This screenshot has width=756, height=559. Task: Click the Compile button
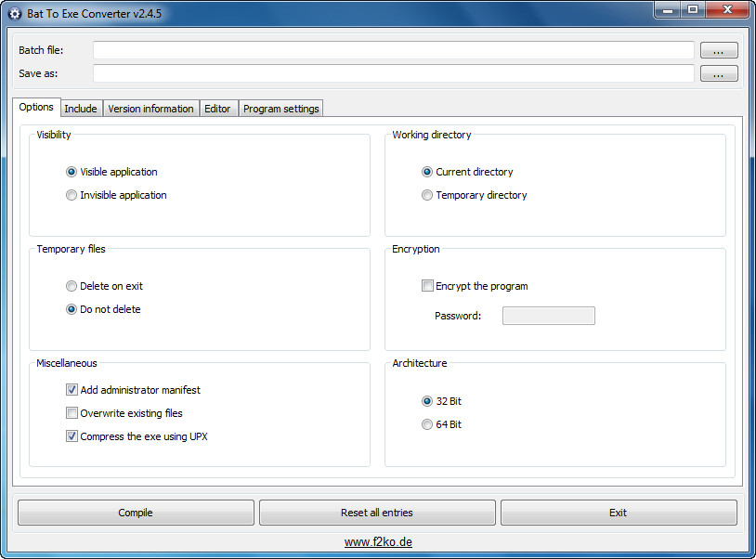click(x=136, y=513)
